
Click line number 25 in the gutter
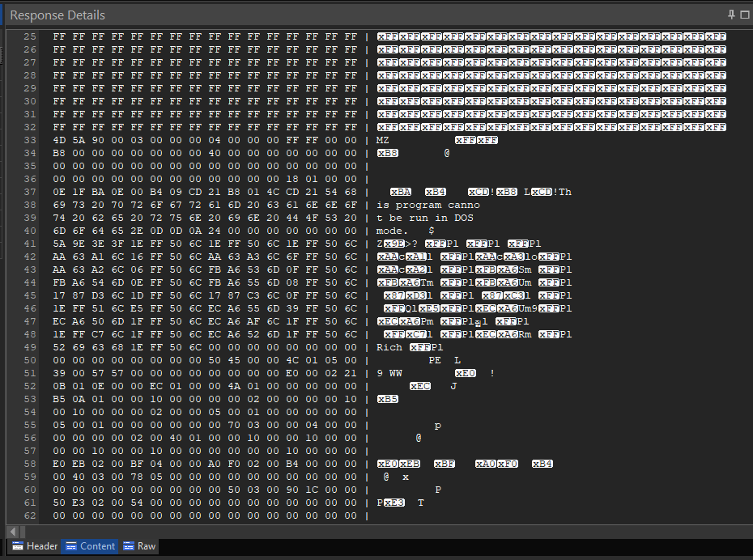coord(30,36)
